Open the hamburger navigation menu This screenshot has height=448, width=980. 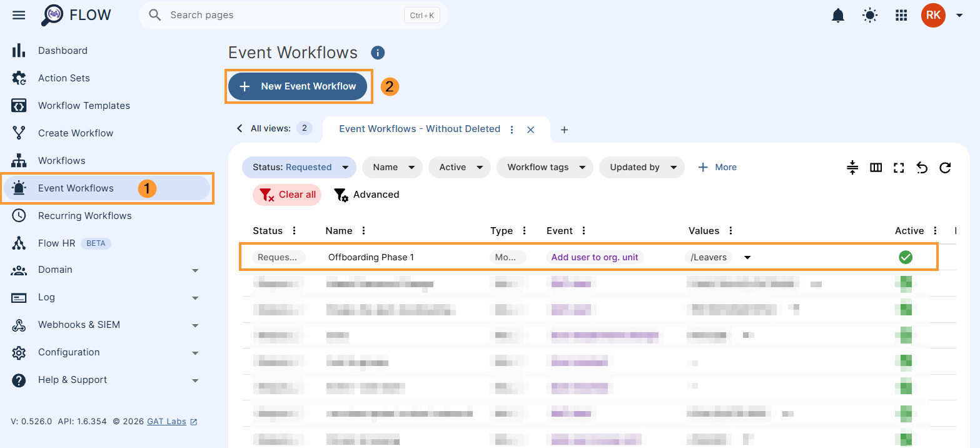(19, 15)
